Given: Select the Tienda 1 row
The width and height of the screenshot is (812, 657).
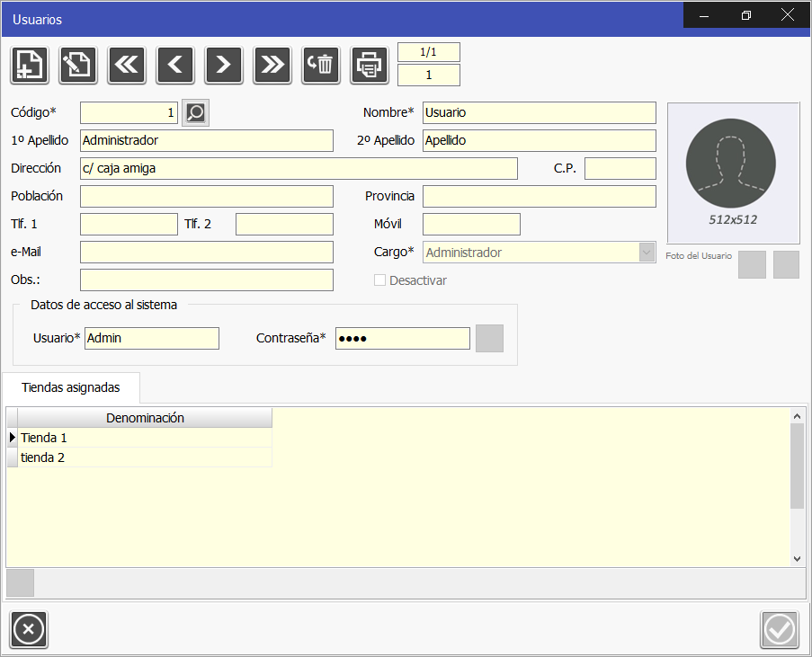Looking at the screenshot, I should pos(144,438).
